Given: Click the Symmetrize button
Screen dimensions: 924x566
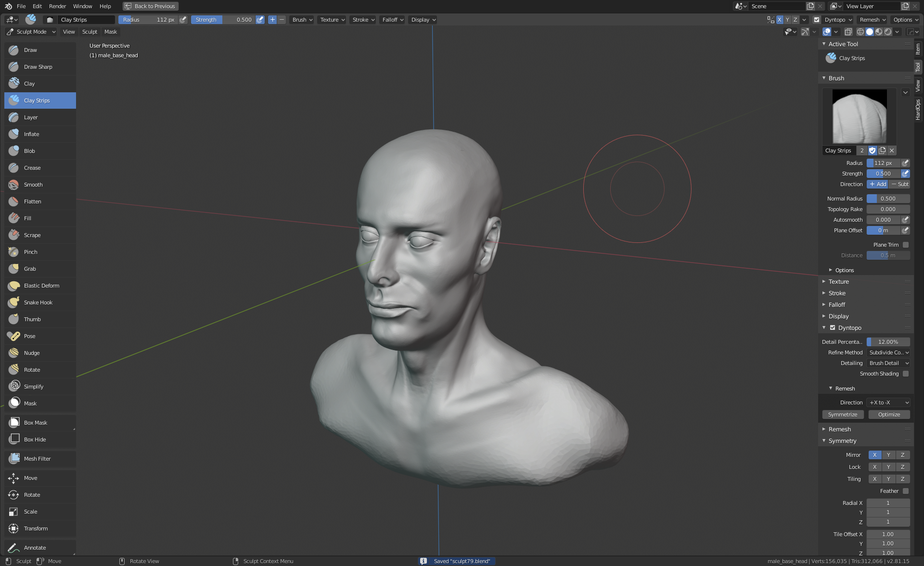Looking at the screenshot, I should [843, 415].
